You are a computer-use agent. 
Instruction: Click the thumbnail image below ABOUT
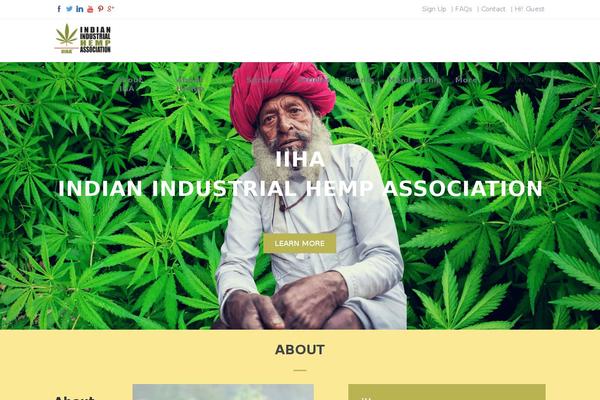tap(223, 392)
